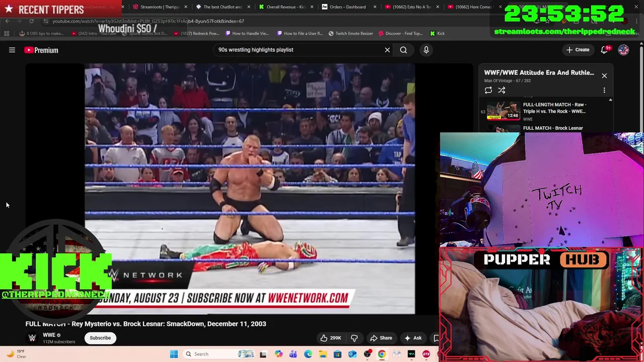Open 8 OBS tips bookmark
644x362 pixels.
coord(41,34)
